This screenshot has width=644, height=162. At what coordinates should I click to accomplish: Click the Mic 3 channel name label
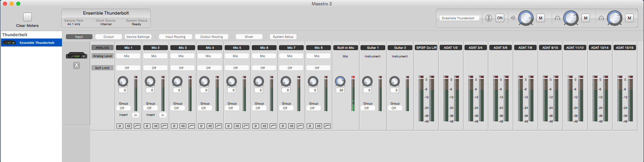(183, 48)
